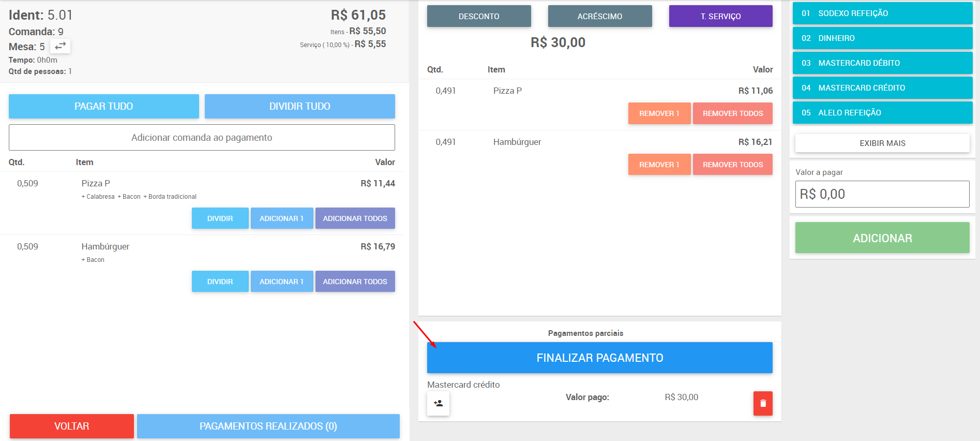Viewport: 980px width, 441px height.
Task: Click DIVIDIR TUDO button
Action: tap(300, 106)
